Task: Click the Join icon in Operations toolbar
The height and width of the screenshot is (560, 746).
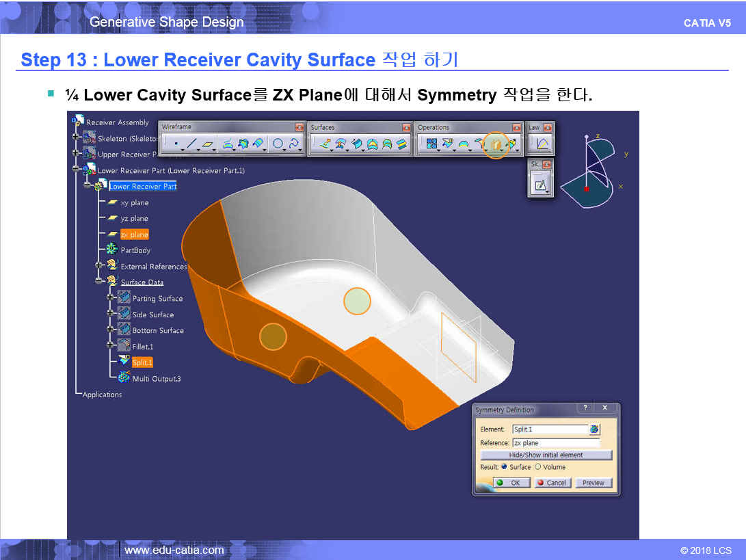Action: pyautogui.click(x=431, y=144)
